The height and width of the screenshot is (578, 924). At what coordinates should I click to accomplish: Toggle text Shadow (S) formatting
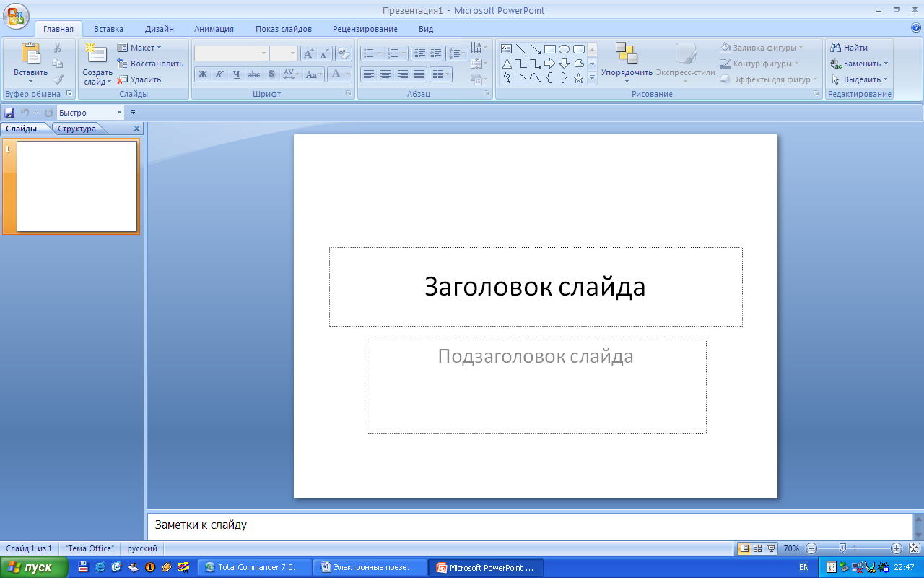[271, 74]
